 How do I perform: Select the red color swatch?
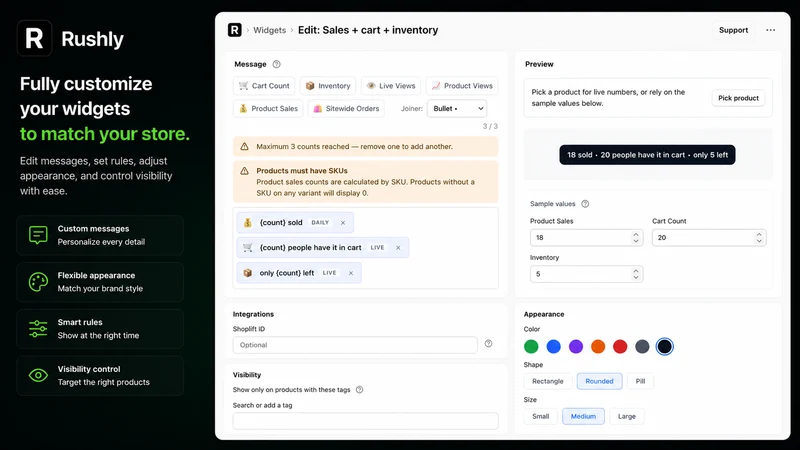tap(620, 347)
